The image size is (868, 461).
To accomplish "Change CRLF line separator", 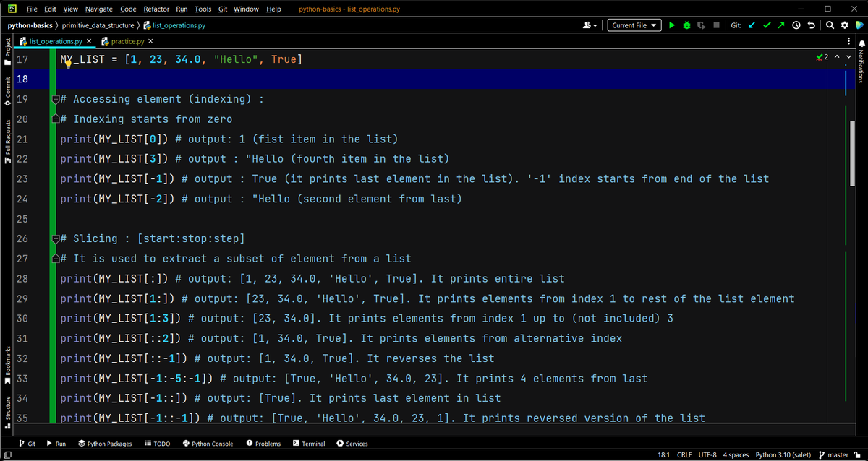I will coord(684,454).
